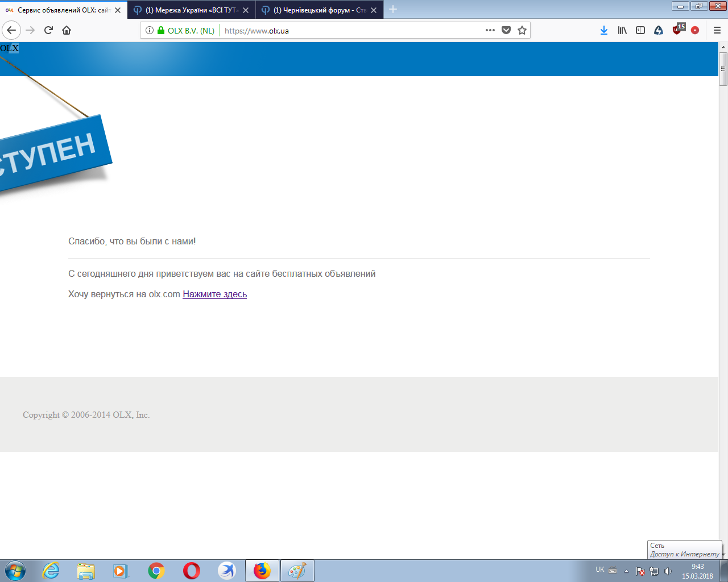Viewport: 728px width, 582px height.
Task: Open the Firefox downloads panel
Action: tap(604, 30)
